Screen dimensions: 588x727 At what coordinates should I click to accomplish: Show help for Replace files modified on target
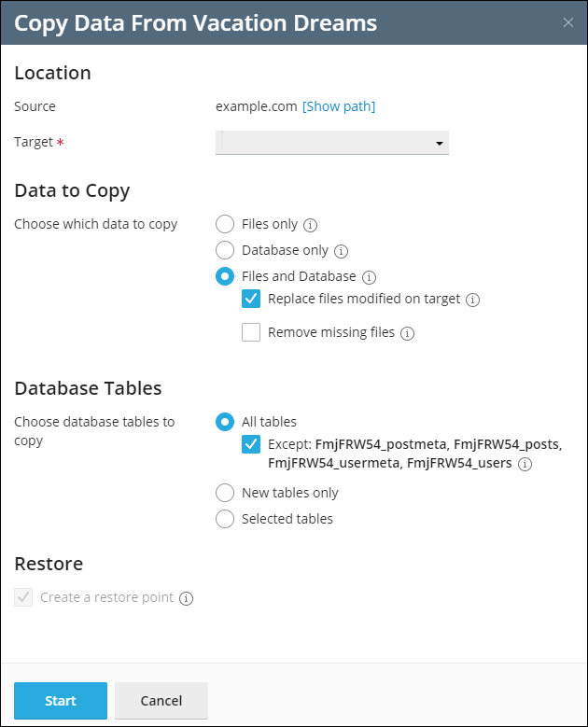coord(472,300)
